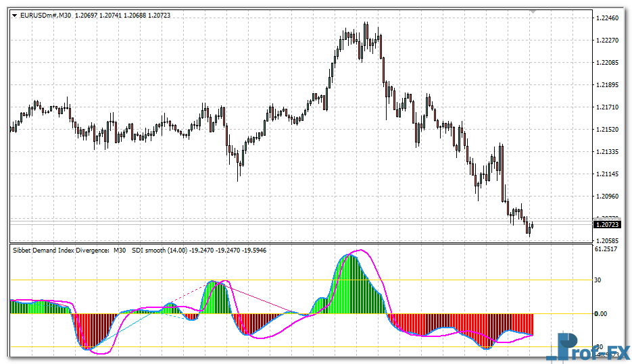Click the dropdown triangle beside EURUSDm#,M30
The height and width of the screenshot is (364, 632).
(14, 16)
